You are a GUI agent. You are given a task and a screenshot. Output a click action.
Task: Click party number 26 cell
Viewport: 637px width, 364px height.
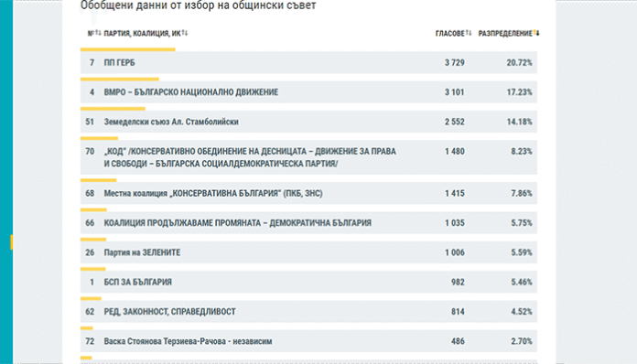pos(90,252)
